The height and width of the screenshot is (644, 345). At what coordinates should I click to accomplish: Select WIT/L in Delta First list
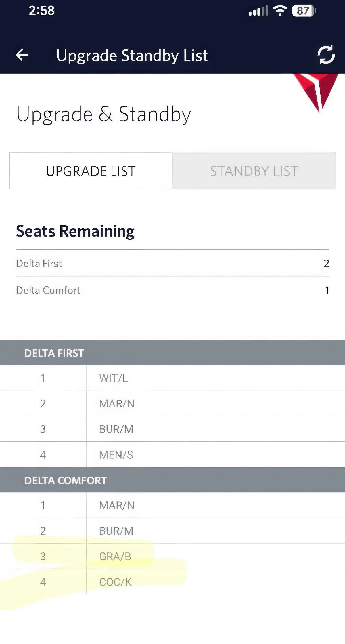tap(114, 378)
